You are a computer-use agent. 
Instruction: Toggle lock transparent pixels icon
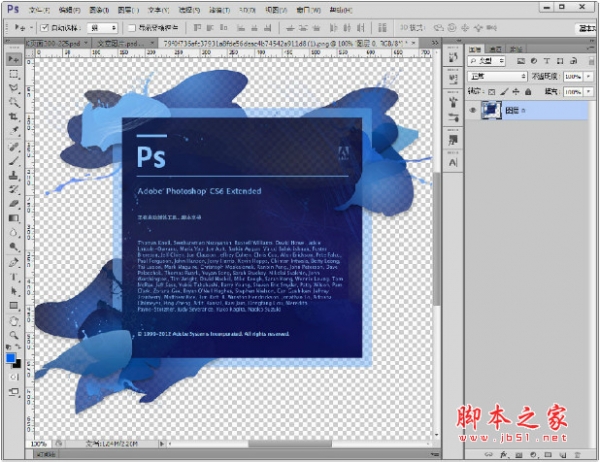tap(492, 92)
